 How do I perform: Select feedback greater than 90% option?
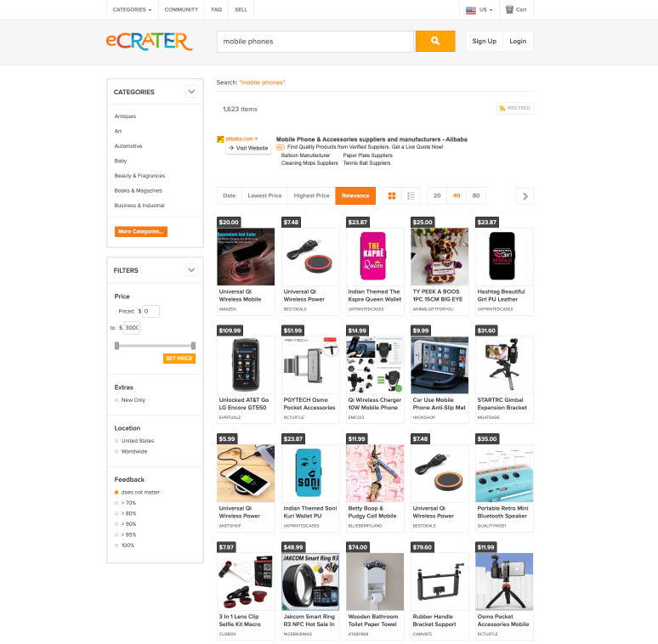click(x=116, y=524)
